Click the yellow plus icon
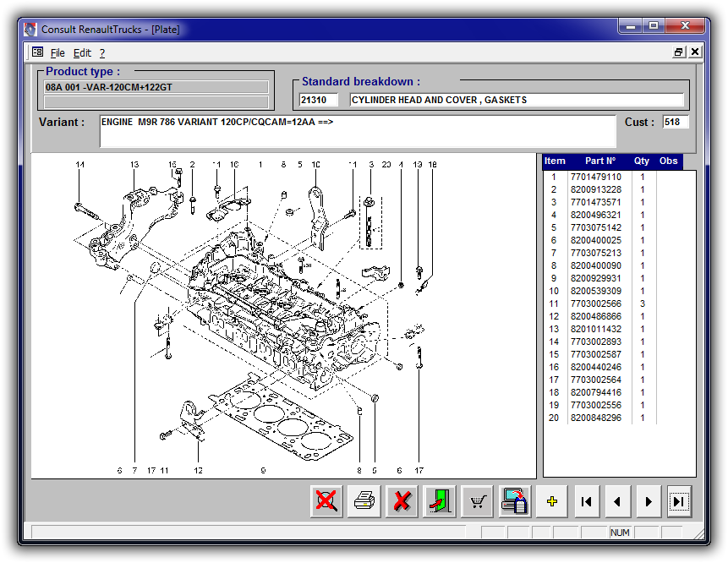 (x=552, y=501)
